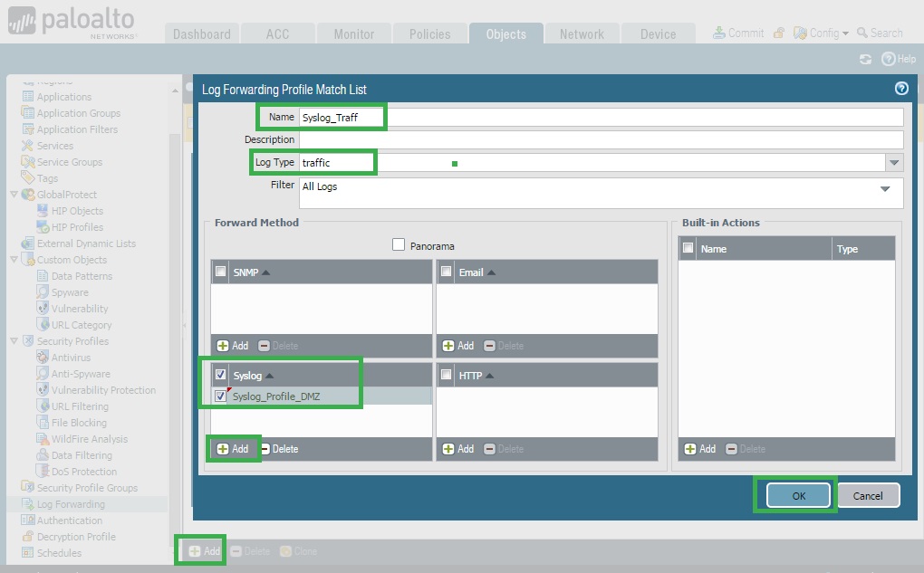Enable the Panorama checkbox
924x573 pixels.
point(399,245)
